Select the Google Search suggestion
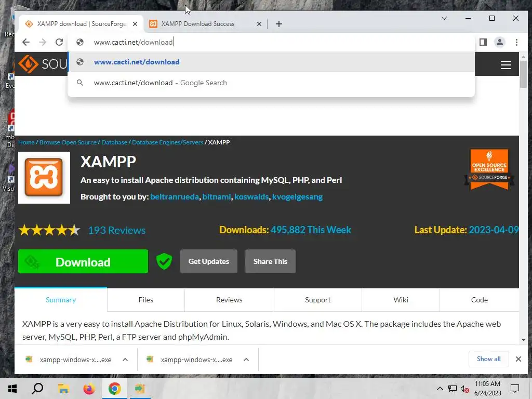This screenshot has height=399, width=532. click(271, 83)
